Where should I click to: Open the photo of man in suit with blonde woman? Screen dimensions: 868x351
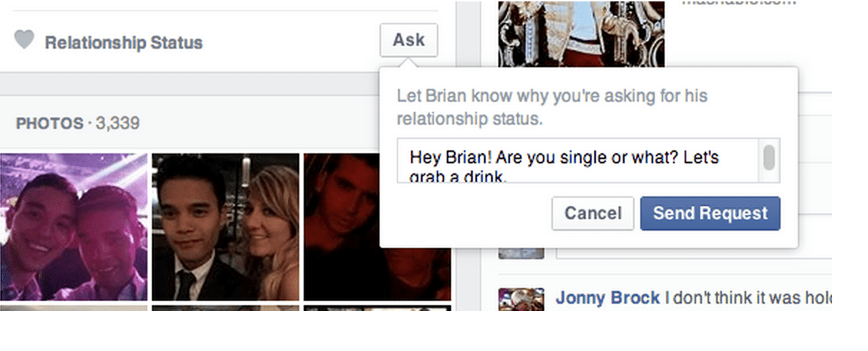pos(226,226)
